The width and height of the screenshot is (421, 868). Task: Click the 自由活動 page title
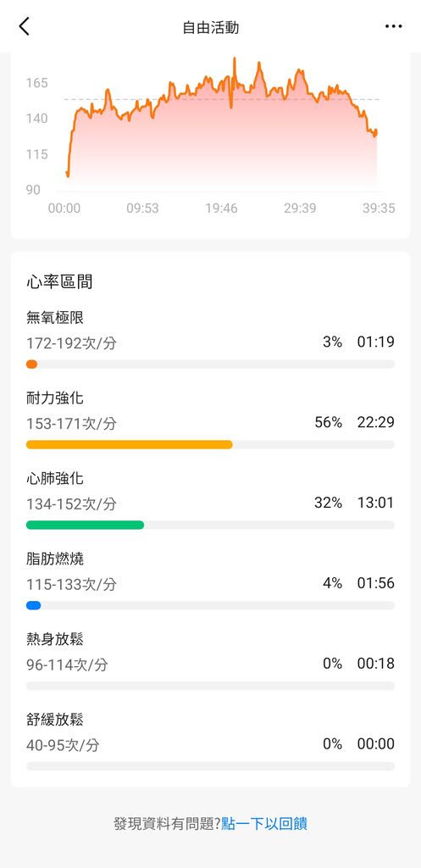[211, 27]
